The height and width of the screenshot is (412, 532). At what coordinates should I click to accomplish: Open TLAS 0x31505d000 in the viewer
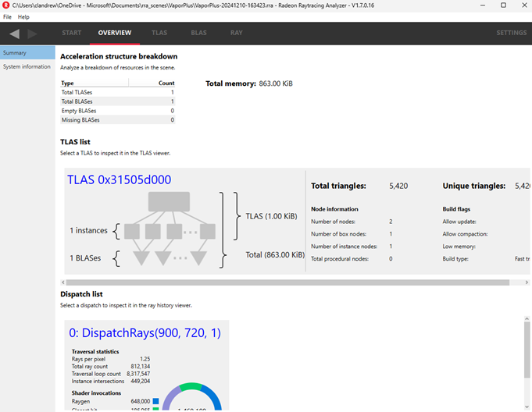119,179
